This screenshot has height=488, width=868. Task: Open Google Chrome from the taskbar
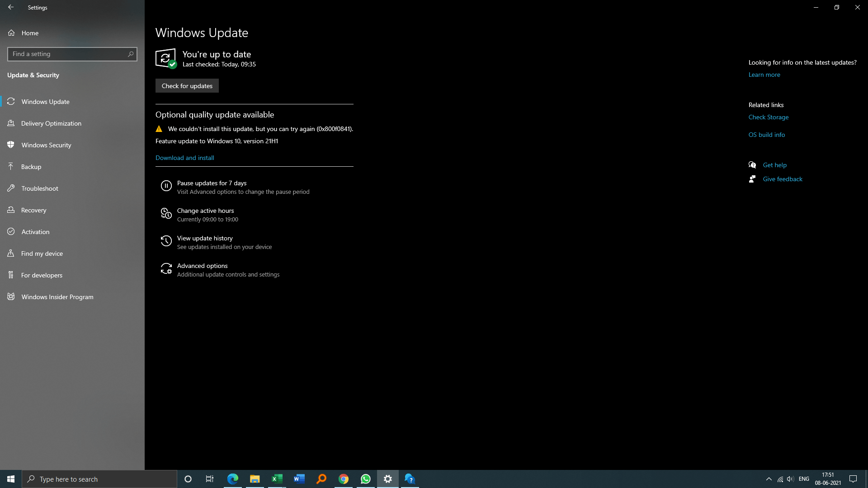pyautogui.click(x=344, y=479)
